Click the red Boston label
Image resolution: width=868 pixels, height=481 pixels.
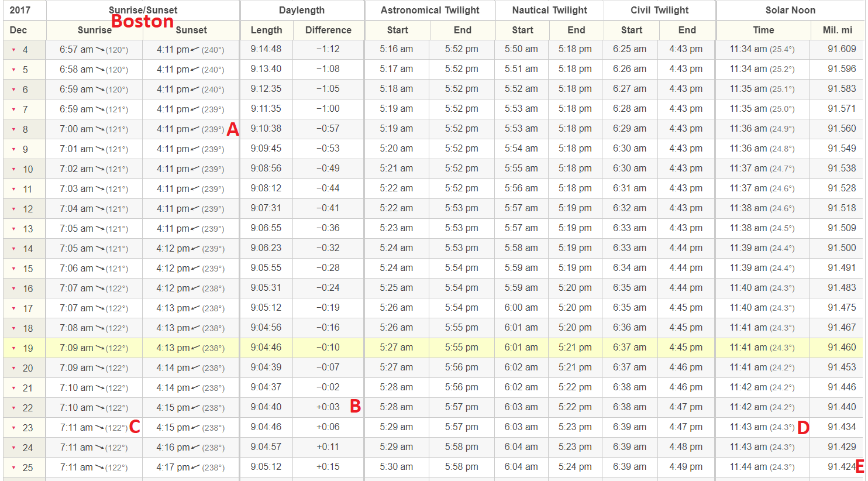pos(142,21)
